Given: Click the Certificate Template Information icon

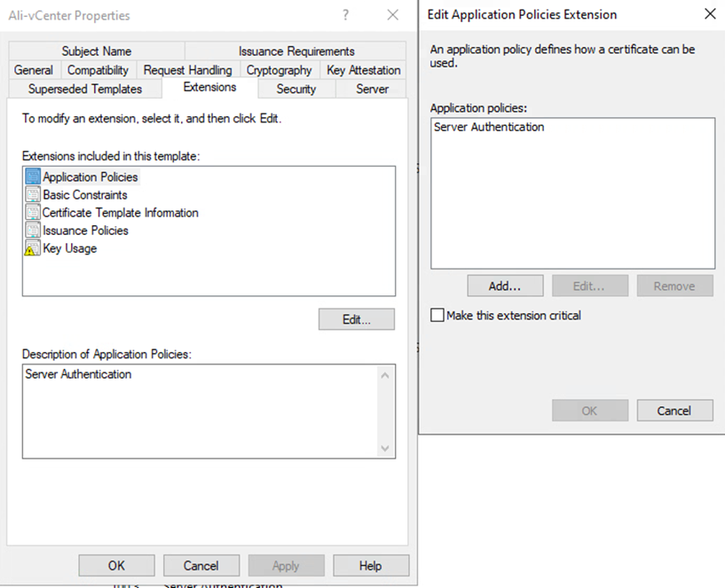Looking at the screenshot, I should click(x=33, y=213).
